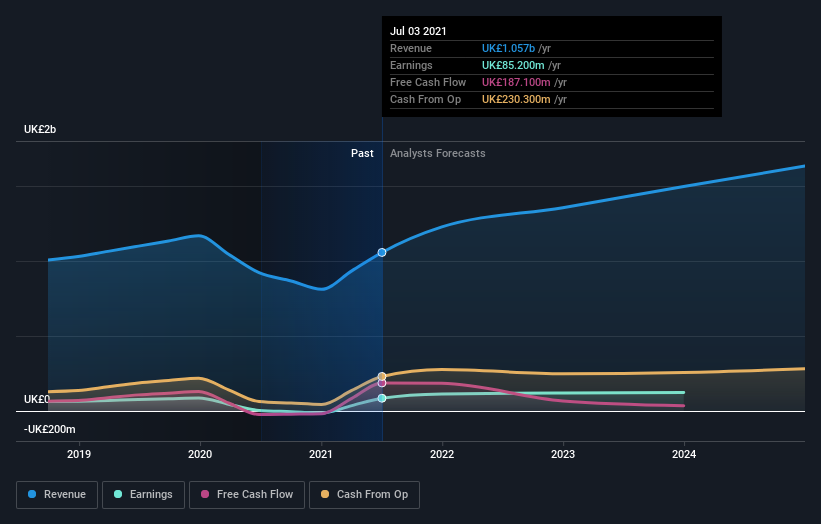Click the Cash From Op label in tooltip

tap(425, 99)
